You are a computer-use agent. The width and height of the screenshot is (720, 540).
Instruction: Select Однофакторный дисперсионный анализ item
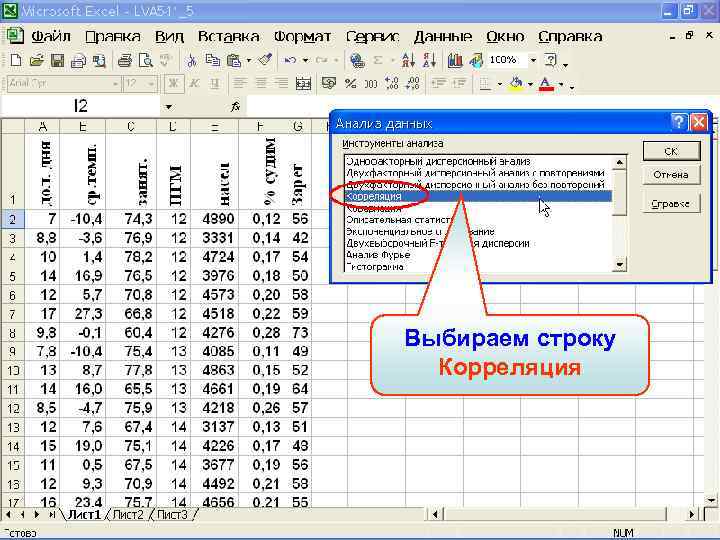439,162
